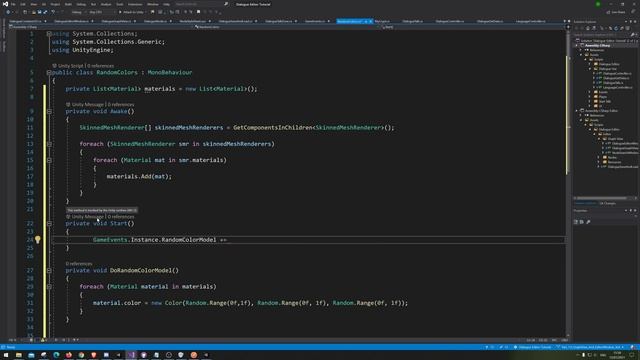Viewport: 640px width, 360px height.
Task: Click '0 references' above DoRandomColorModel
Action: click(79, 264)
